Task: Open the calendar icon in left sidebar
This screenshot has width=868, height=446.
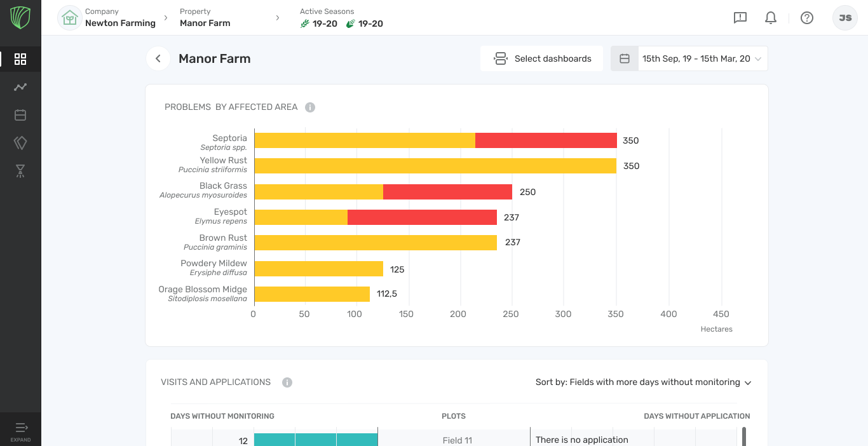Action: click(20, 115)
